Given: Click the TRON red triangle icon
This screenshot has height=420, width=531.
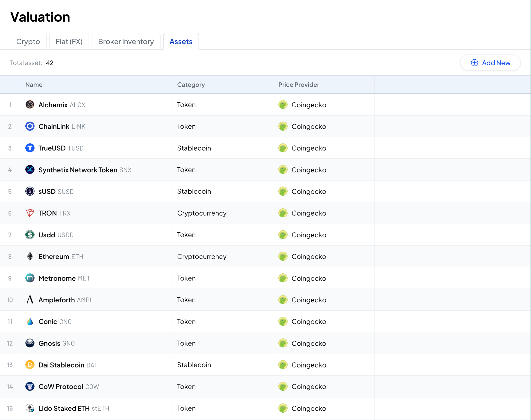Looking at the screenshot, I should coord(30,213).
